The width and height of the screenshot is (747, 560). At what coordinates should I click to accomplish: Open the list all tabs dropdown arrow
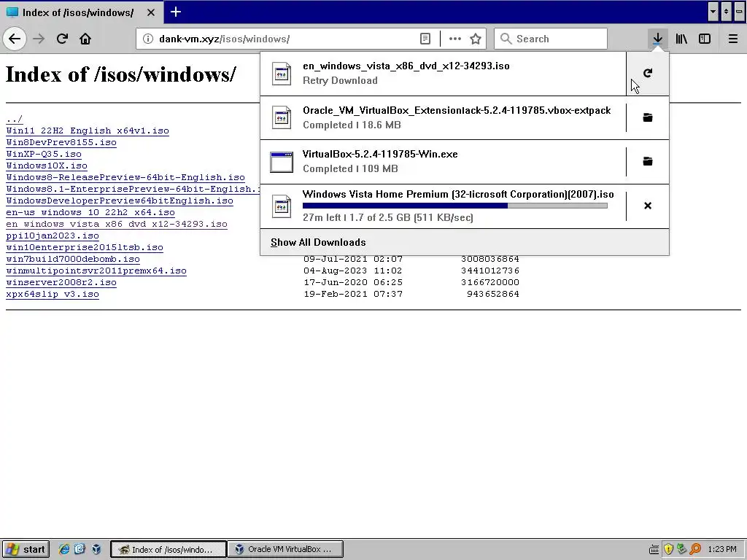coord(713,12)
